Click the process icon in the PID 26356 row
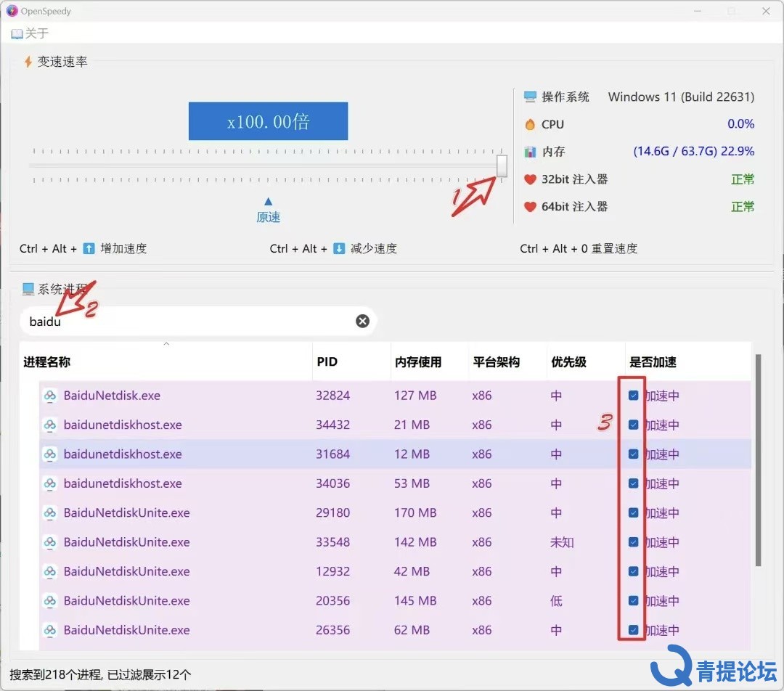The height and width of the screenshot is (691, 784). point(50,630)
